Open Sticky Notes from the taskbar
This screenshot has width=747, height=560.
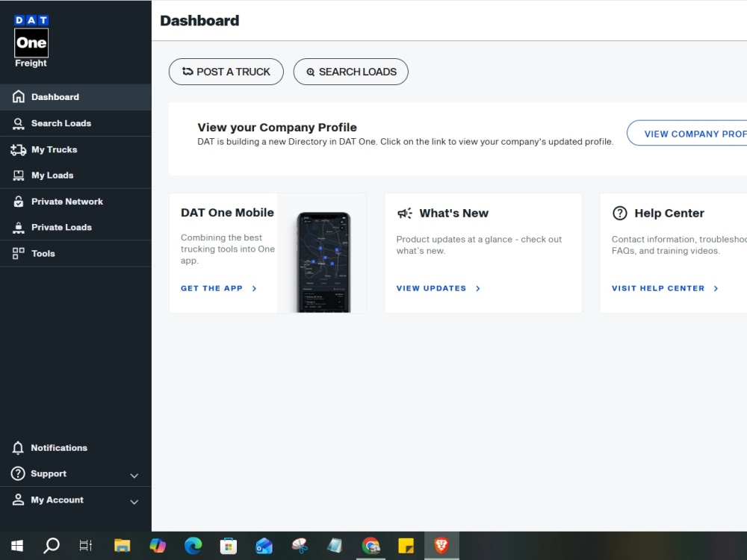tap(406, 546)
